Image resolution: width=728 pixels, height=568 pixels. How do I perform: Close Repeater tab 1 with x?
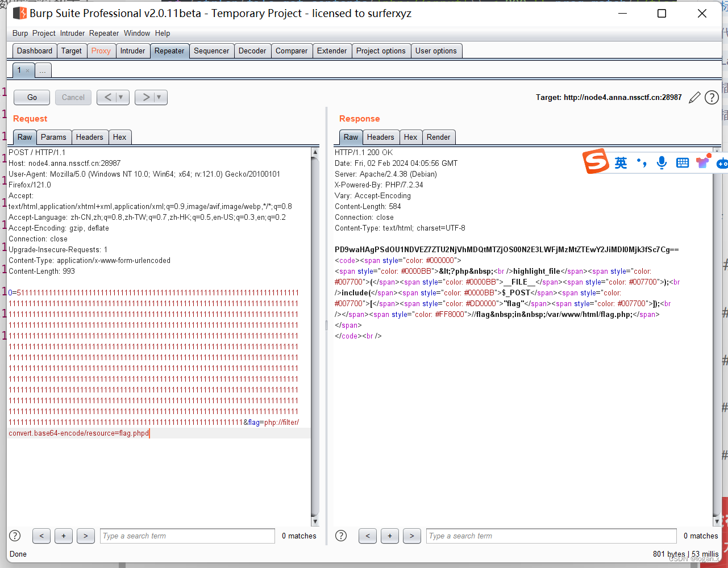(27, 70)
